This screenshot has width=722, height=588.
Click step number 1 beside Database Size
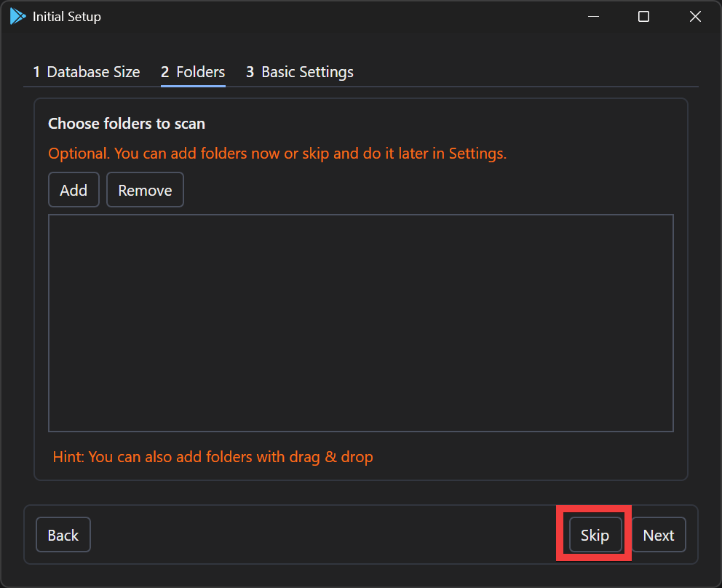[37, 72]
